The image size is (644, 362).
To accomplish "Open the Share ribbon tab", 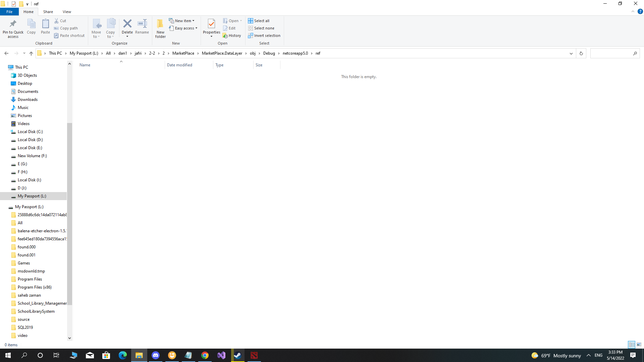I will pyautogui.click(x=48, y=12).
